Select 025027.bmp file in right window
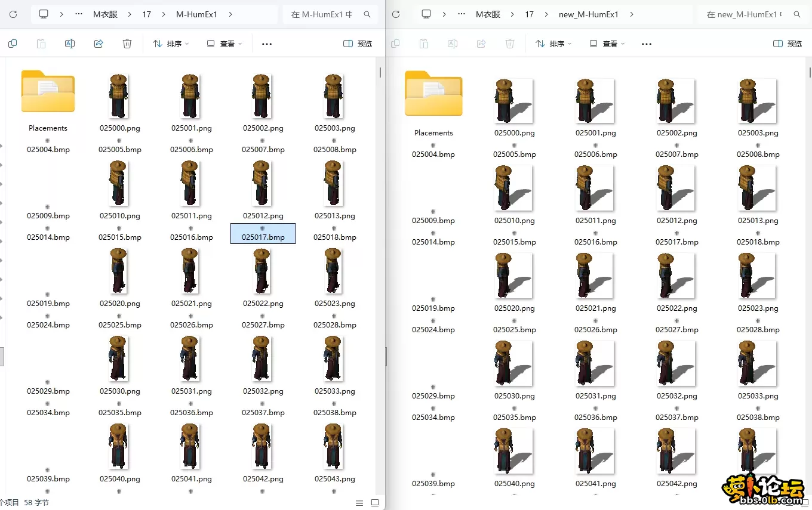Screen dimensions: 812x510 pos(677,326)
